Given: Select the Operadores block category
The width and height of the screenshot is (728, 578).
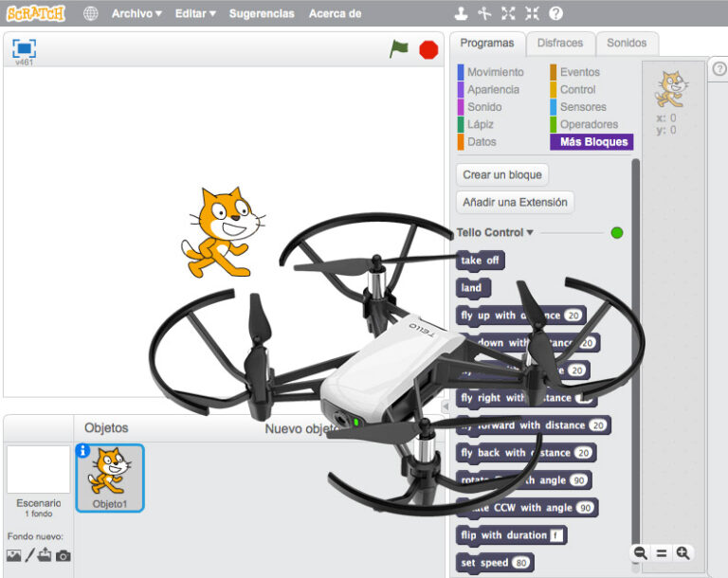Looking at the screenshot, I should coord(585,124).
